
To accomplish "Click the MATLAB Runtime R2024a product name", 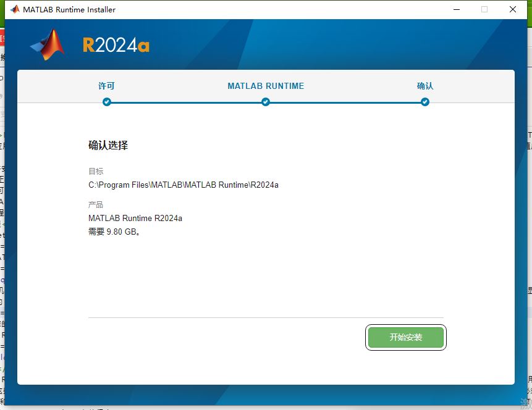I will click(135, 218).
